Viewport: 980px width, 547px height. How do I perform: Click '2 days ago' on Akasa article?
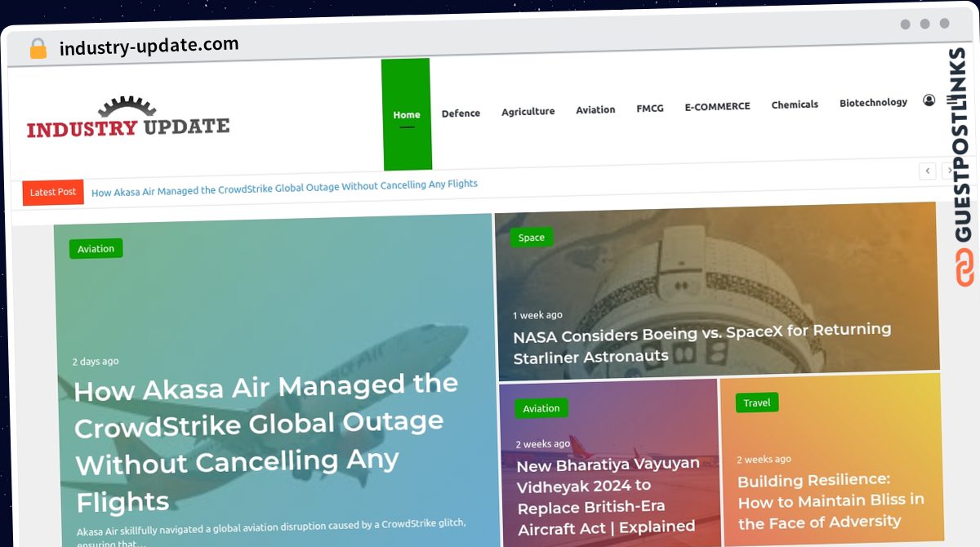coord(96,361)
